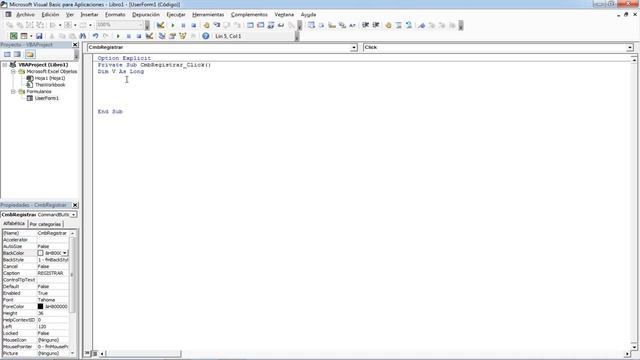Click the Outdent icon

click(376, 25)
